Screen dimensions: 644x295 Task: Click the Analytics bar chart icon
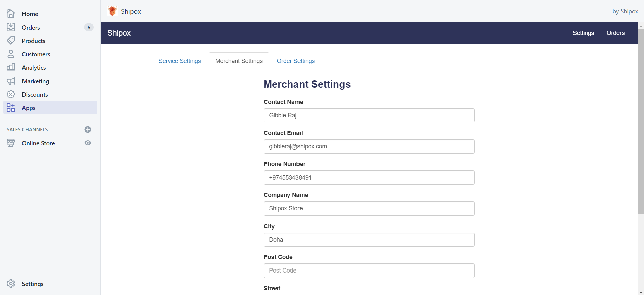(x=11, y=67)
